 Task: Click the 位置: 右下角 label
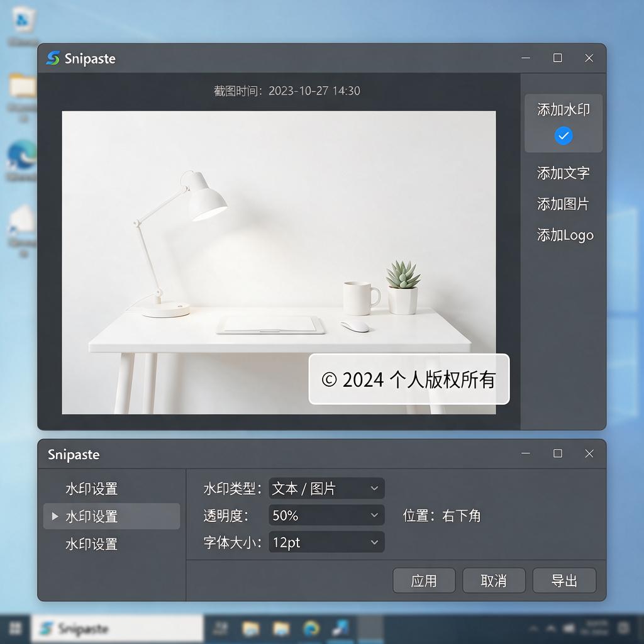(x=441, y=516)
